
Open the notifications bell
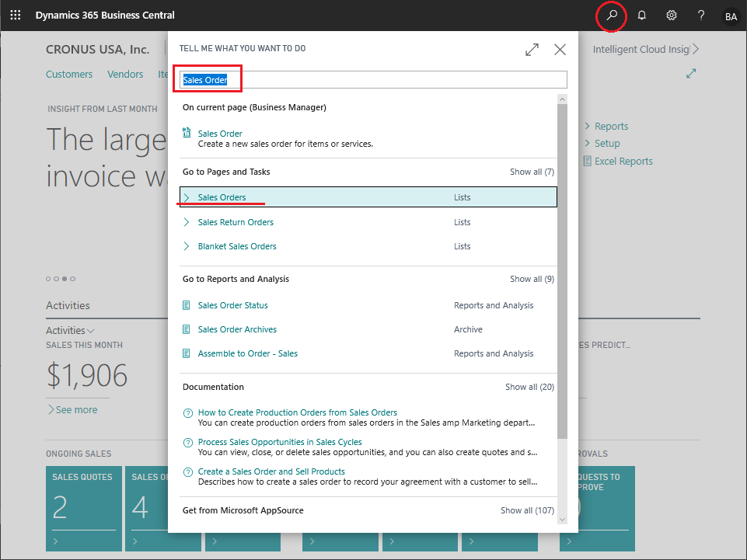[642, 16]
